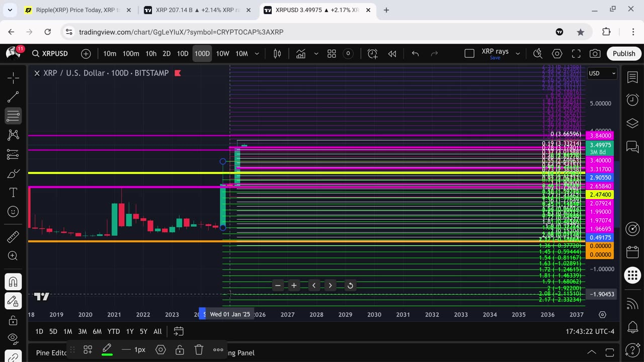Select the All date range
644x362 pixels.
pos(157,331)
